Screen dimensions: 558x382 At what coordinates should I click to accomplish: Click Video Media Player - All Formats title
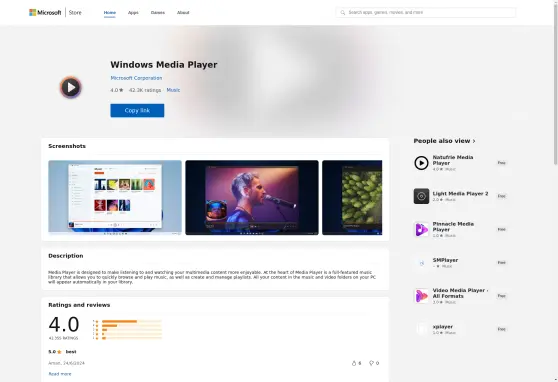coord(460,293)
